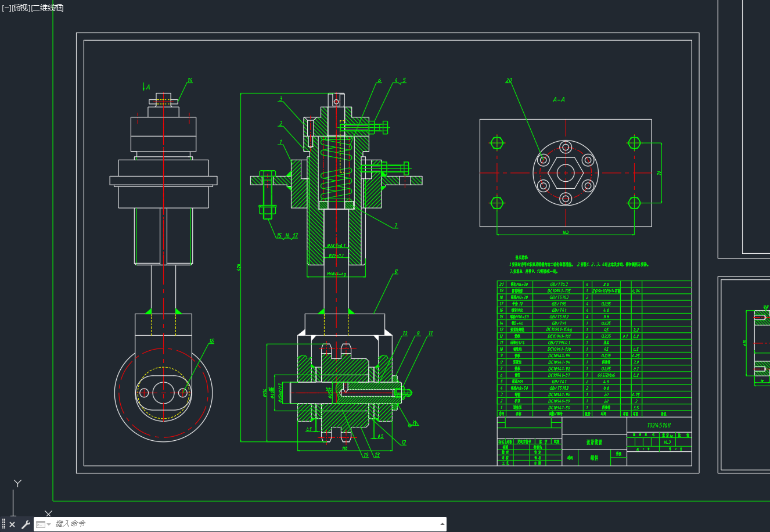The height and width of the screenshot is (532, 770).
Task: Open the 二维线框 visual style menu
Action: pos(48,8)
